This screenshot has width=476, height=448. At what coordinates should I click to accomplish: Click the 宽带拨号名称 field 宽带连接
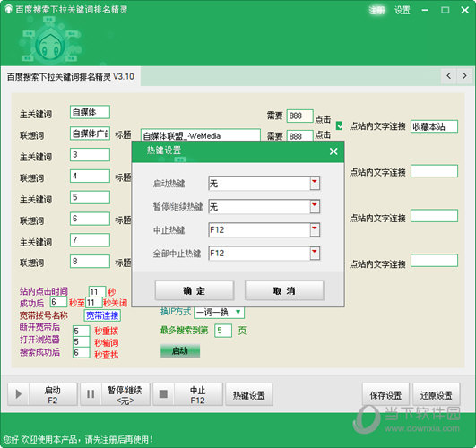tap(102, 315)
